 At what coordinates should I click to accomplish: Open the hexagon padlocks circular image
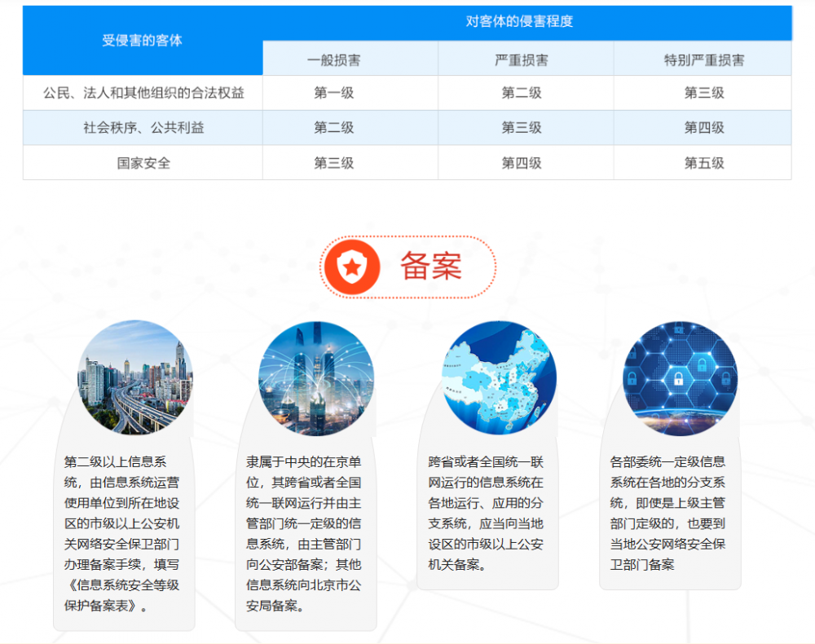click(681, 378)
